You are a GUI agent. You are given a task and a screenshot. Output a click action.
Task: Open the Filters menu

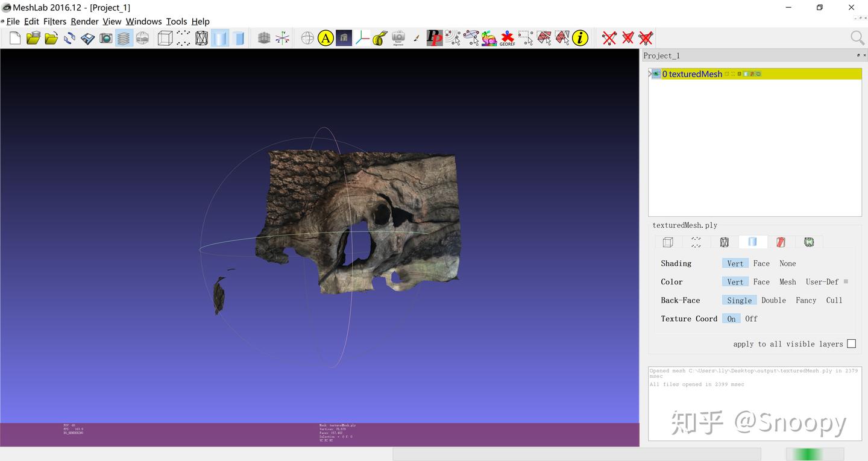point(55,22)
